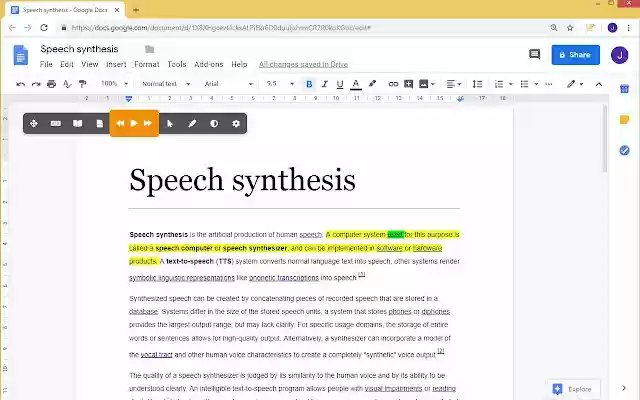Image resolution: width=640 pixels, height=400 pixels.
Task: Open the comment history icon
Action: pyautogui.click(x=534, y=54)
